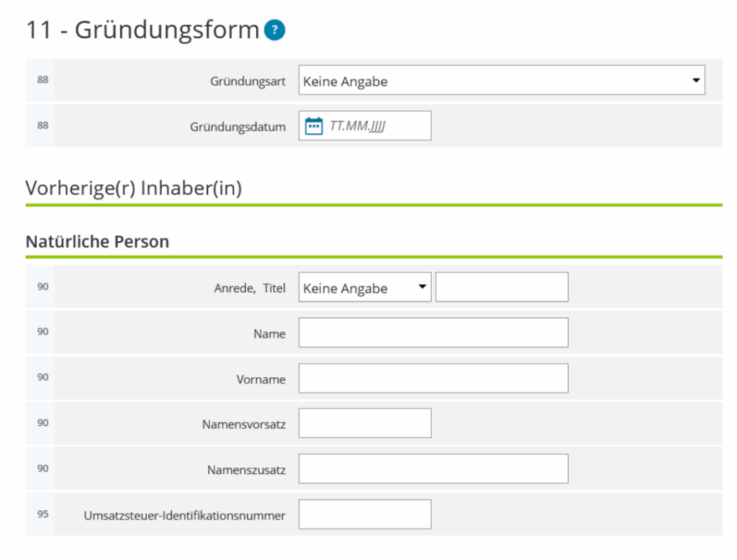Open the help icon beside Gründungsform heading

click(x=275, y=30)
